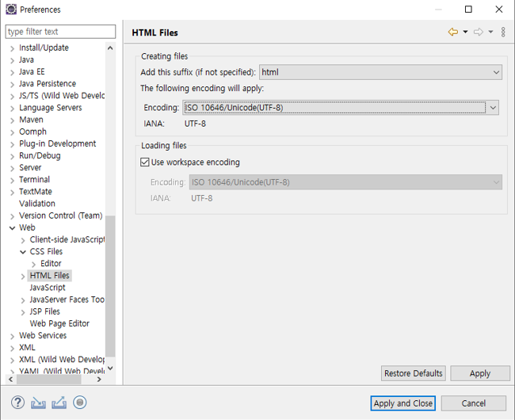The width and height of the screenshot is (515, 420).
Task: Click the export preferences icon
Action: (x=59, y=403)
